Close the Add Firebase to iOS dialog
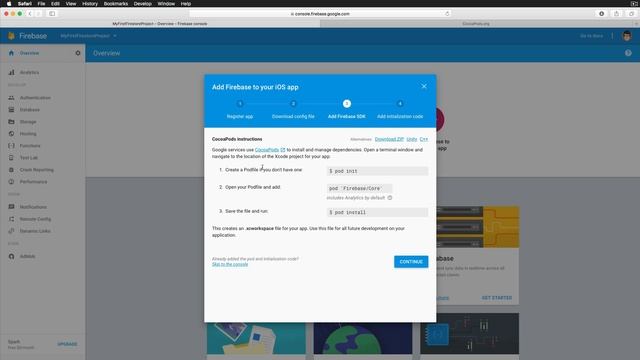The image size is (640, 360). (424, 86)
